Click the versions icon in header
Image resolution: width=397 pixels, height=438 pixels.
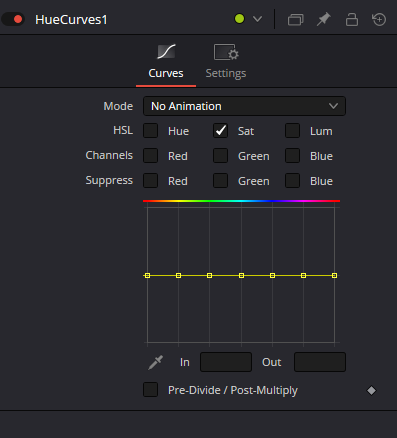pos(295,19)
